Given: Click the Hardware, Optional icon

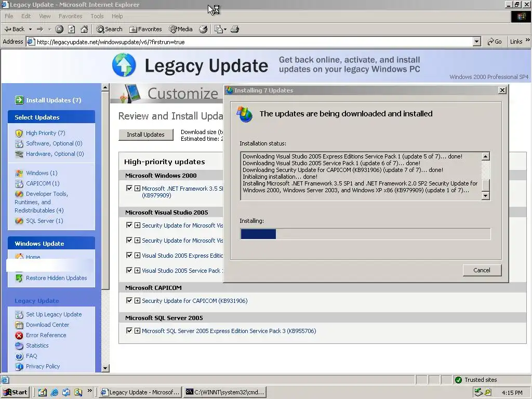Looking at the screenshot, I should tap(19, 154).
